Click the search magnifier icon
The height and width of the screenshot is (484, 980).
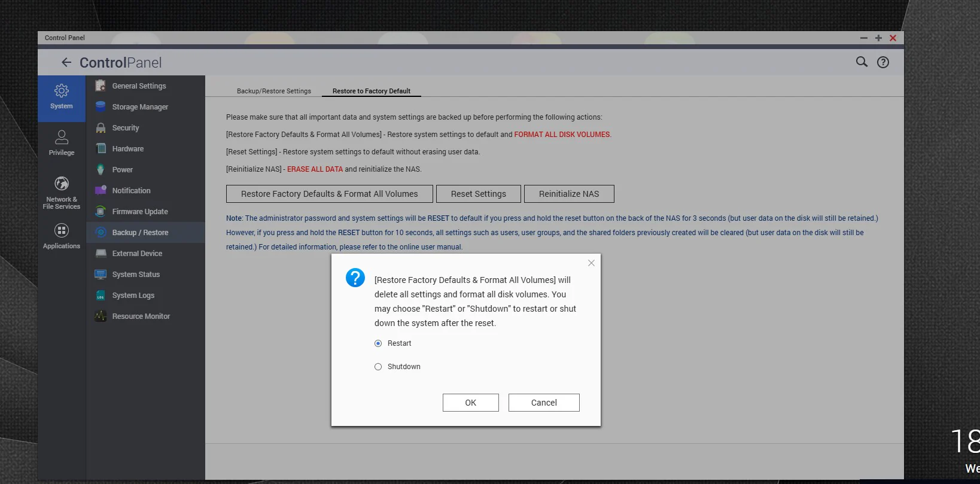click(862, 62)
